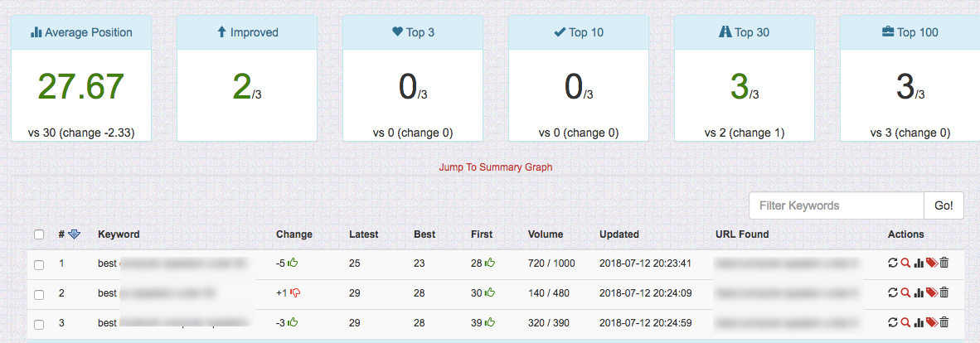
Task: Click the red tags icon for row 3
Action: pyautogui.click(x=931, y=322)
